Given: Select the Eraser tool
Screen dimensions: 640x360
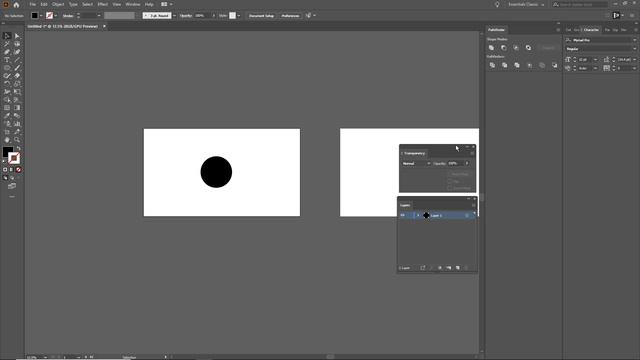Looking at the screenshot, I should (17, 76).
